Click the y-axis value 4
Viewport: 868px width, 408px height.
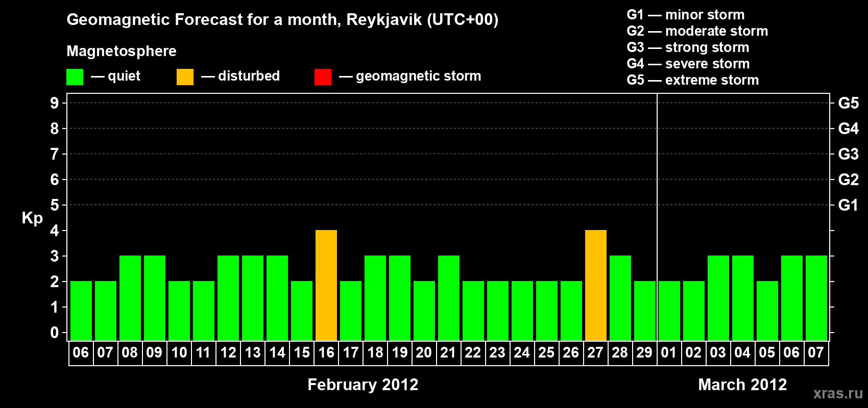pos(55,231)
